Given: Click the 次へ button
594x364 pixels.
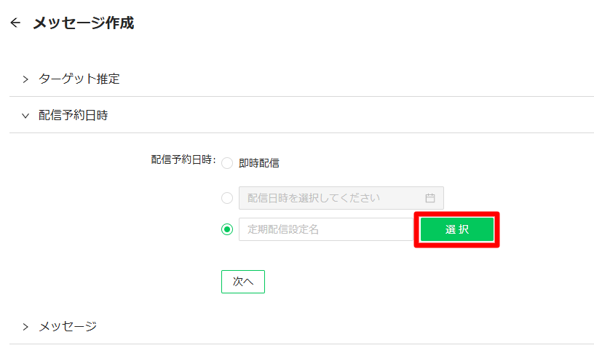Looking at the screenshot, I should point(243,282).
